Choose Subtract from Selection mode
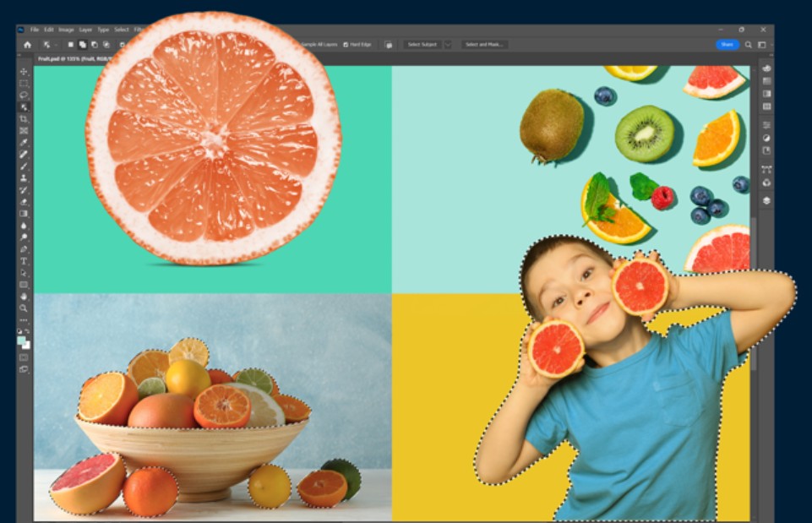 coord(95,45)
